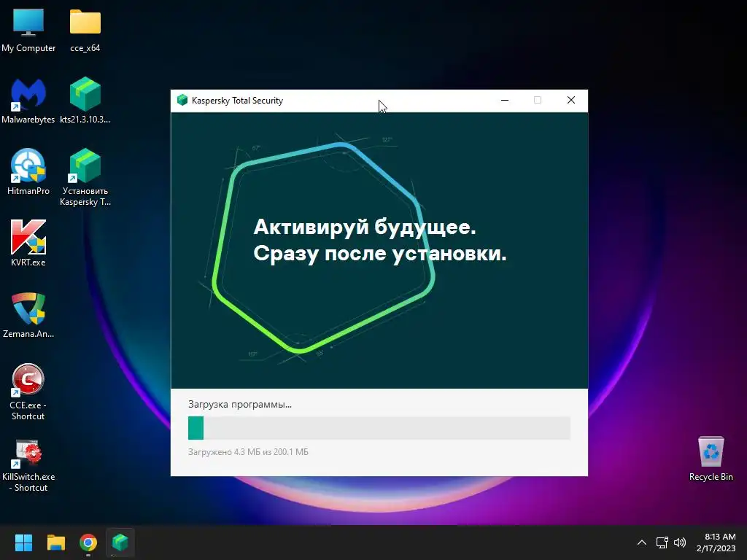Select the CCE.exe - Shortcut icon

pyautogui.click(x=28, y=392)
